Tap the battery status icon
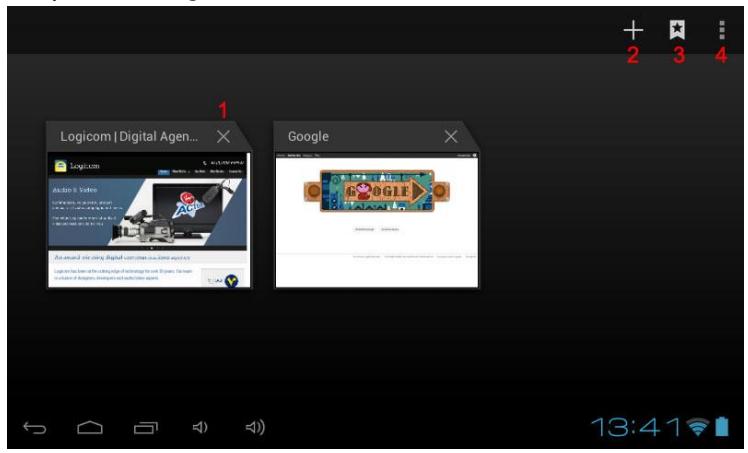748x453 pixels. 721,427
